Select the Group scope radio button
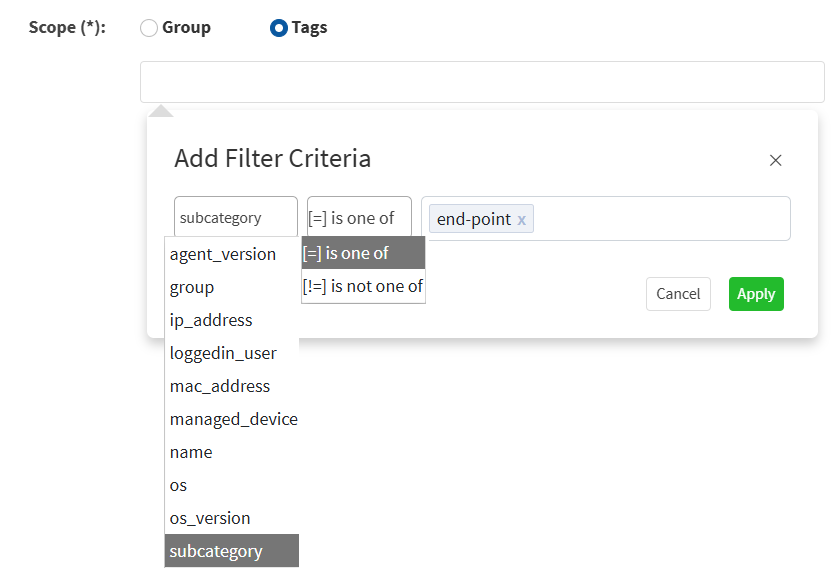The width and height of the screenshot is (837, 568). [149, 28]
